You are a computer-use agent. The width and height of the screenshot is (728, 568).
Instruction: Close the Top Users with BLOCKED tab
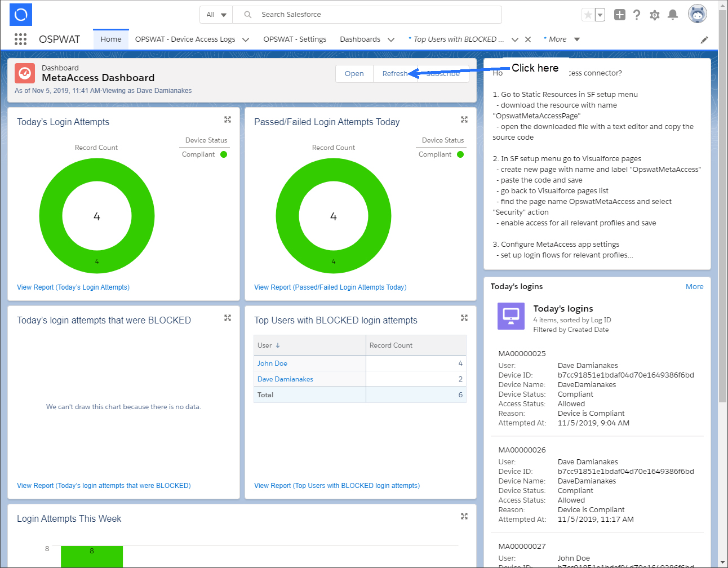pos(528,39)
